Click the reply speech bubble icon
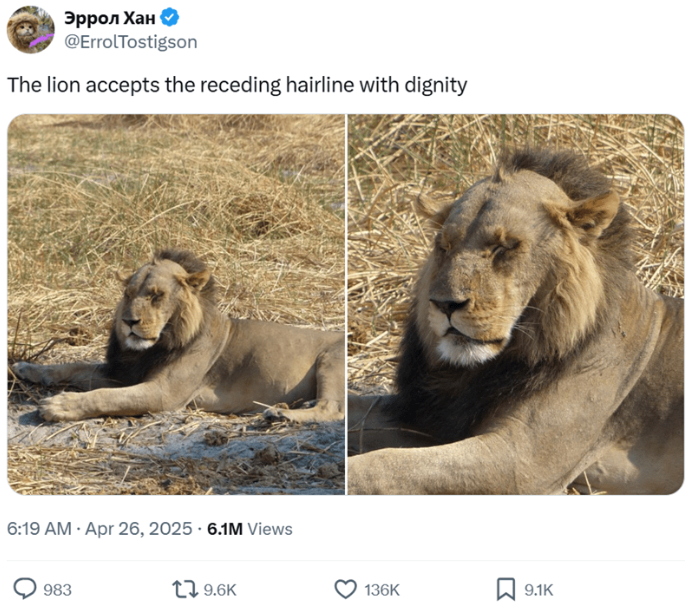 [x=25, y=589]
